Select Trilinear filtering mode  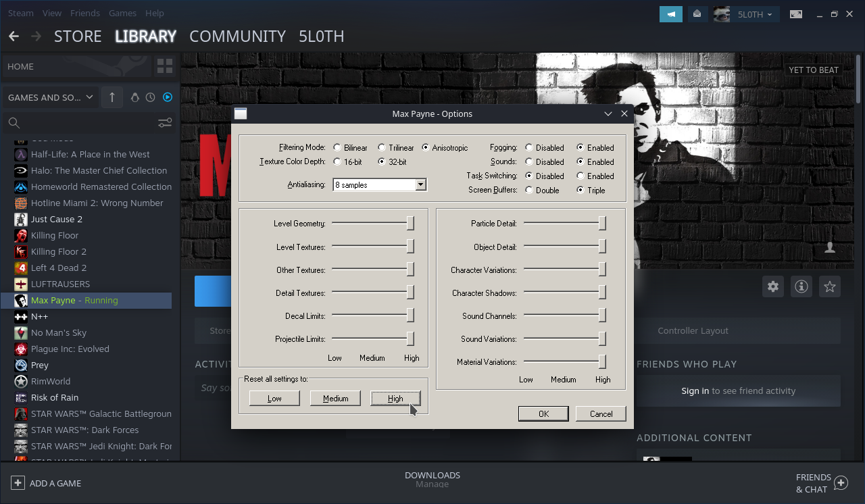(x=382, y=147)
